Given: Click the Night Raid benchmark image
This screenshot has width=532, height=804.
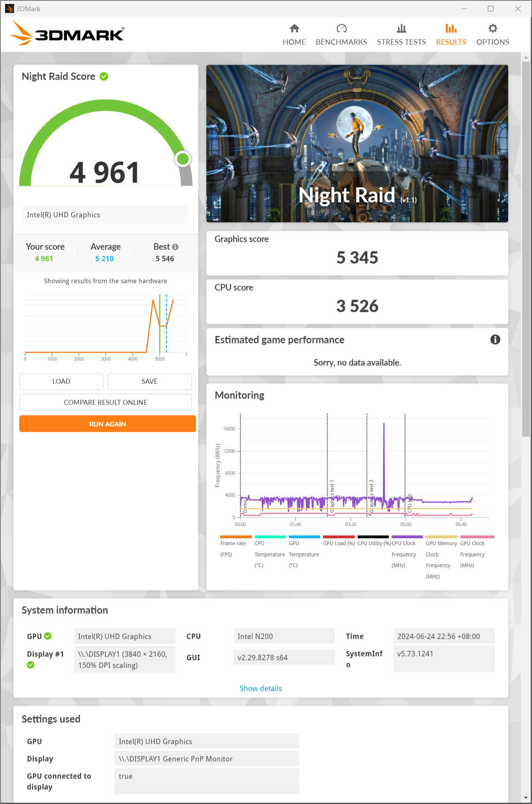Looking at the screenshot, I should tap(357, 143).
